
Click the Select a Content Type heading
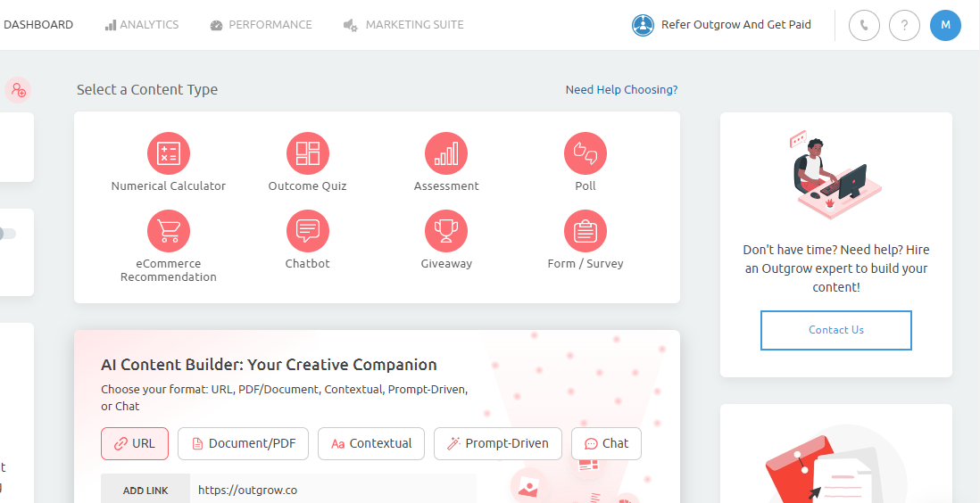pos(147,90)
